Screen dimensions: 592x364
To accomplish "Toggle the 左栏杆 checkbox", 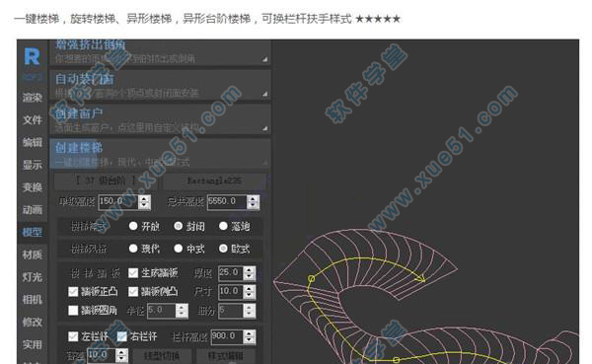I will (x=73, y=336).
